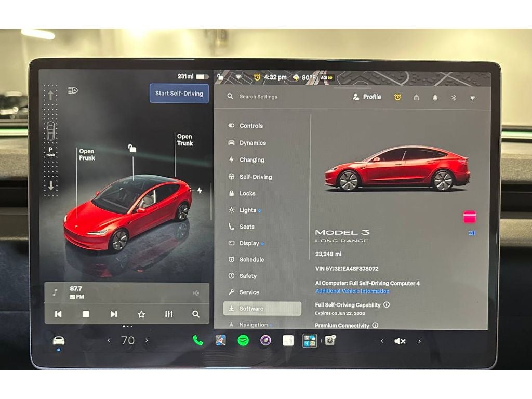Tap the yellow alarm clock icon beside Profile
The width and height of the screenshot is (532, 399).
click(x=397, y=97)
